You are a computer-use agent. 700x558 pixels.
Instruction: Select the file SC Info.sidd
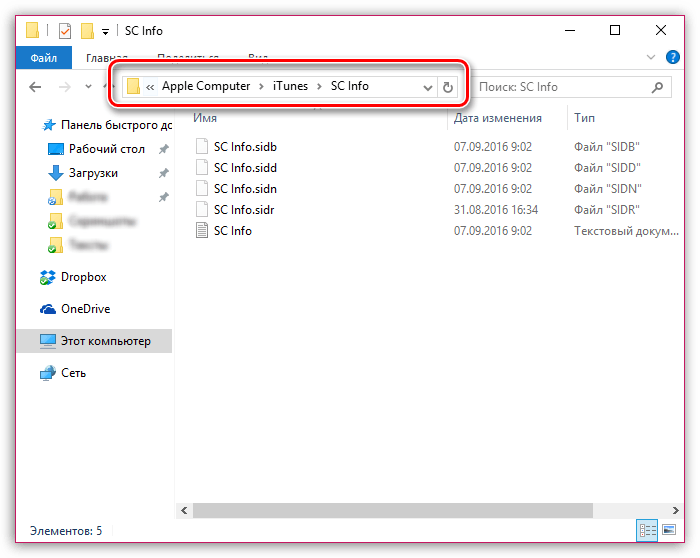tap(245, 168)
